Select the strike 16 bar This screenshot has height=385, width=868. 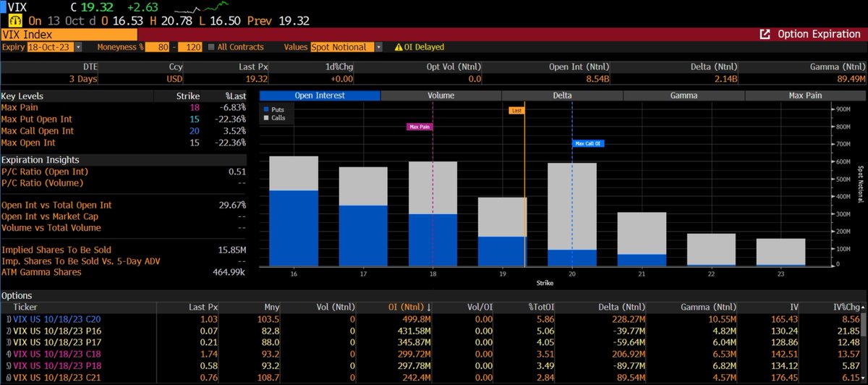(x=294, y=211)
